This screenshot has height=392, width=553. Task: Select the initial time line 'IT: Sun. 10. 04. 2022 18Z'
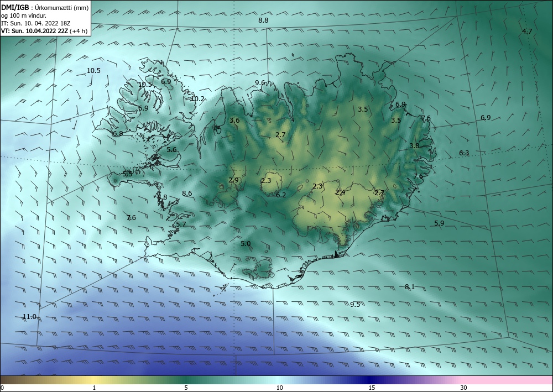[x=35, y=23]
